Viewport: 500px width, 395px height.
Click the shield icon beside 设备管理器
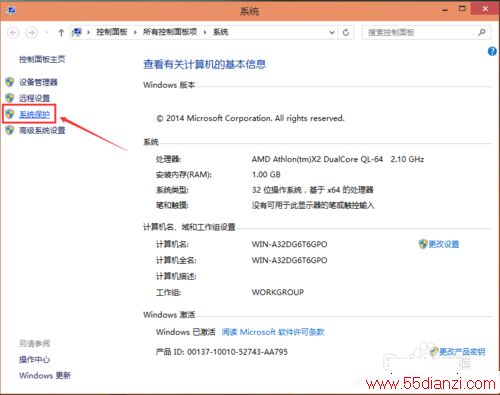tap(10, 82)
